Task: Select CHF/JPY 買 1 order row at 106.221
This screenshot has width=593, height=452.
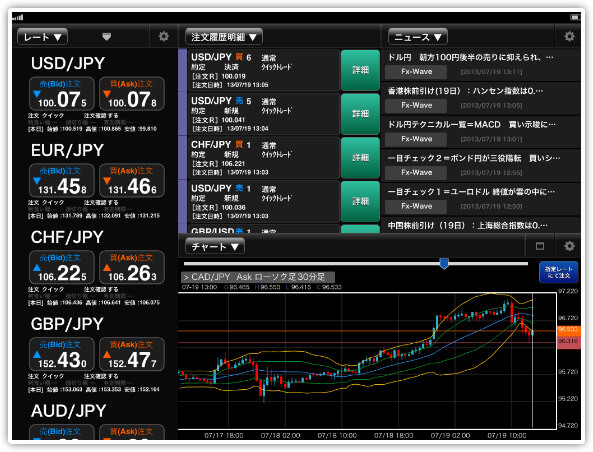Action: [x=264, y=158]
